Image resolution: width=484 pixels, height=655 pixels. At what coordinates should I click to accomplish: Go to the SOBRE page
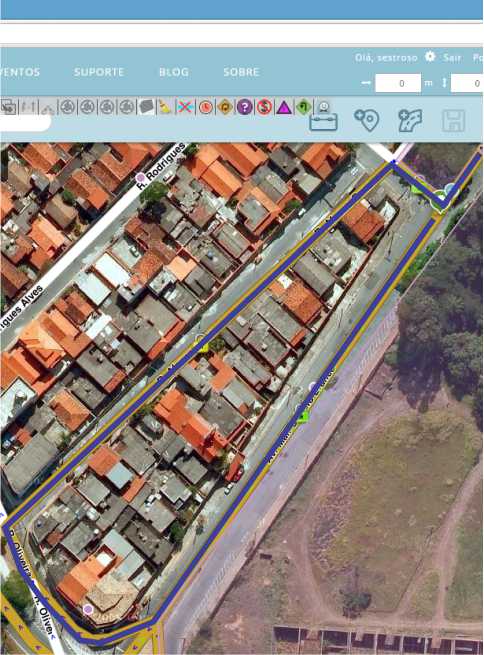click(x=241, y=72)
